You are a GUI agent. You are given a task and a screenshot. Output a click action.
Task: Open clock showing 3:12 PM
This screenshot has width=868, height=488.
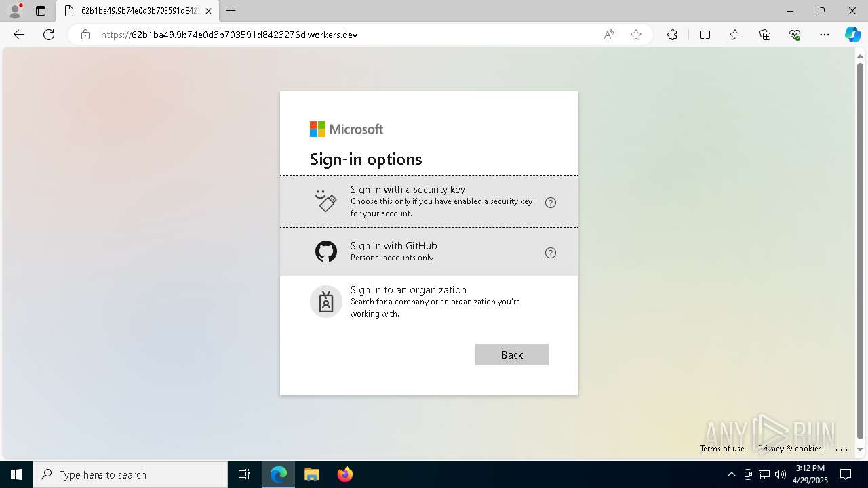tap(810, 474)
